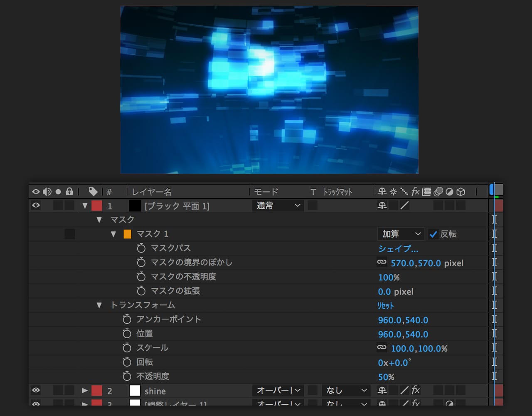Uncheck the 反転 mask checkbox
Image resolution: width=532 pixels, height=416 pixels.
pyautogui.click(x=433, y=234)
